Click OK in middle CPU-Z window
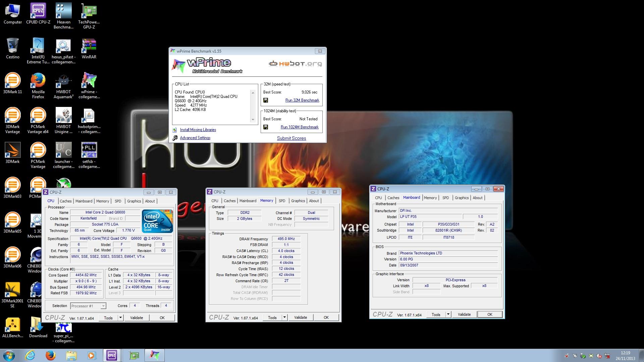This screenshot has height=362, width=644. (326, 317)
